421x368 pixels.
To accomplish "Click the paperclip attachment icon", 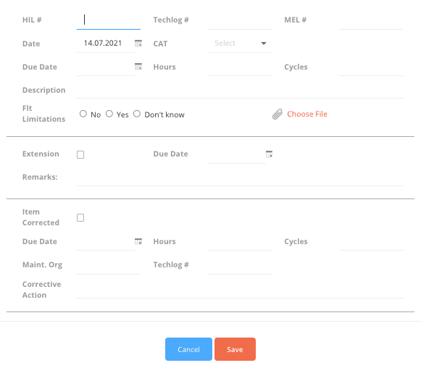I will (x=277, y=114).
